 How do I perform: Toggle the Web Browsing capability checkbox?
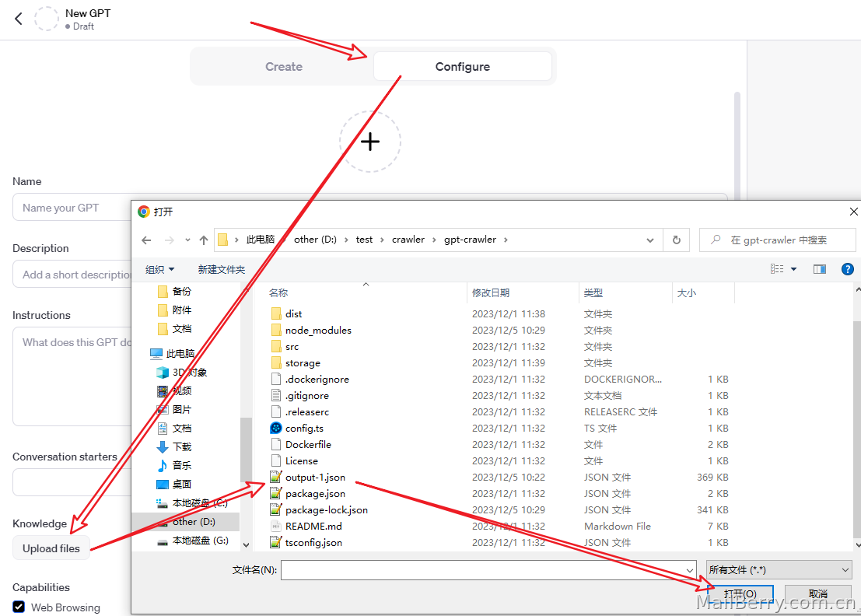tap(19, 607)
